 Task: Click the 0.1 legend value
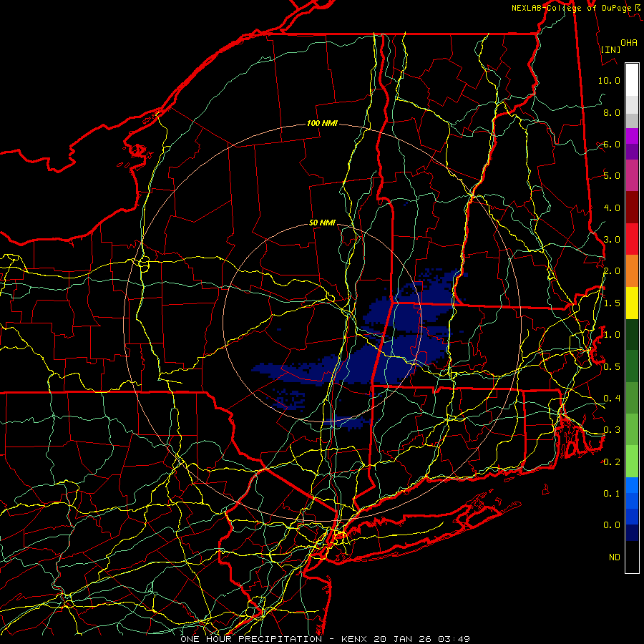tap(612, 494)
